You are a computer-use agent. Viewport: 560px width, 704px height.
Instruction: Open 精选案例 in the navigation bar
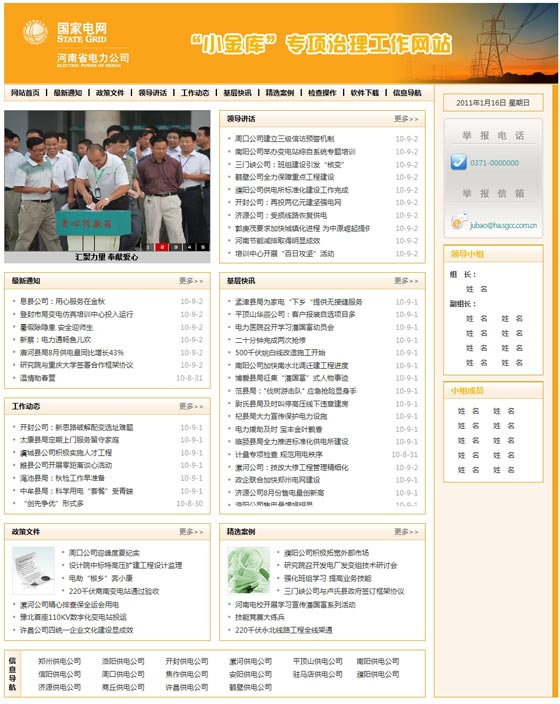coord(280,92)
